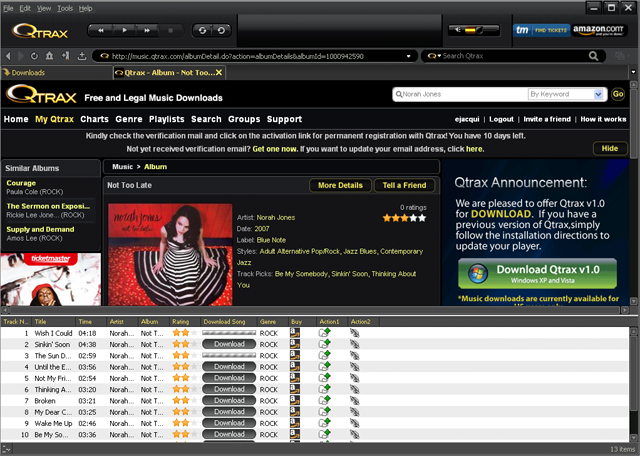Click the Blue Note label link

271,240
